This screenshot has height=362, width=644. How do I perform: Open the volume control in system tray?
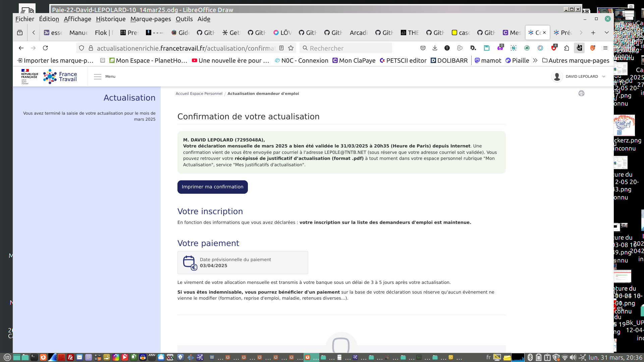click(x=573, y=357)
